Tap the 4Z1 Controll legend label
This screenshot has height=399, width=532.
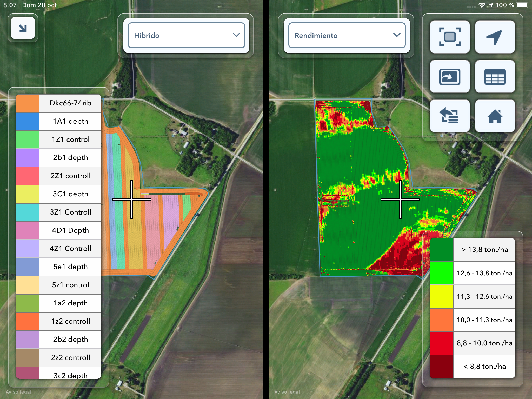click(70, 249)
